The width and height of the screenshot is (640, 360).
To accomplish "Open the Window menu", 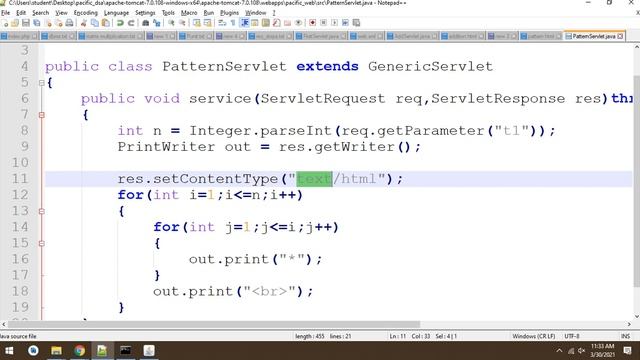I will coord(256,13).
